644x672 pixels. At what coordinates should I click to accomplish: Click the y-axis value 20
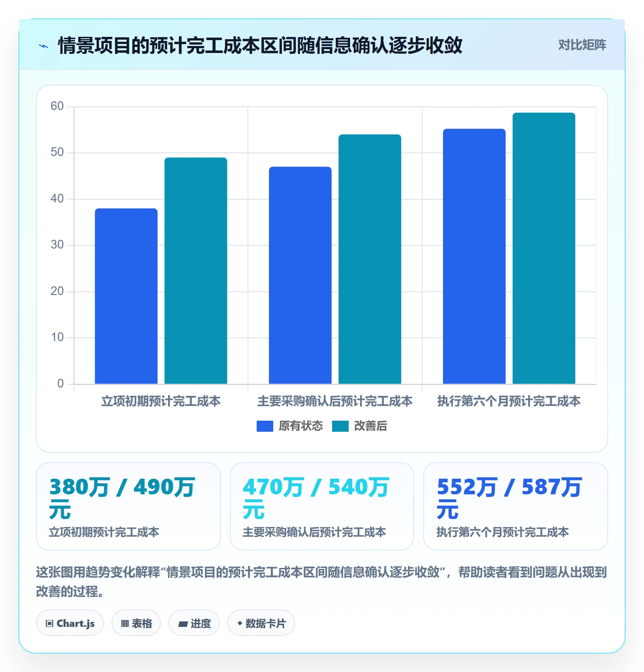57,291
